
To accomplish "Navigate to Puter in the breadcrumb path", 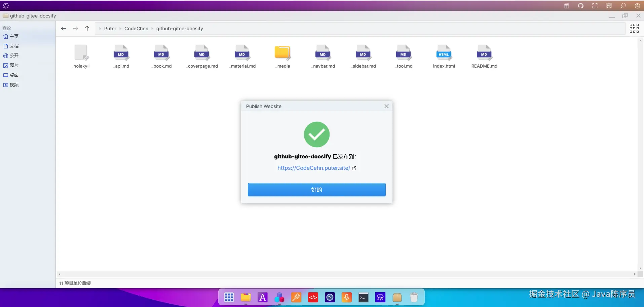I will 110,29.
